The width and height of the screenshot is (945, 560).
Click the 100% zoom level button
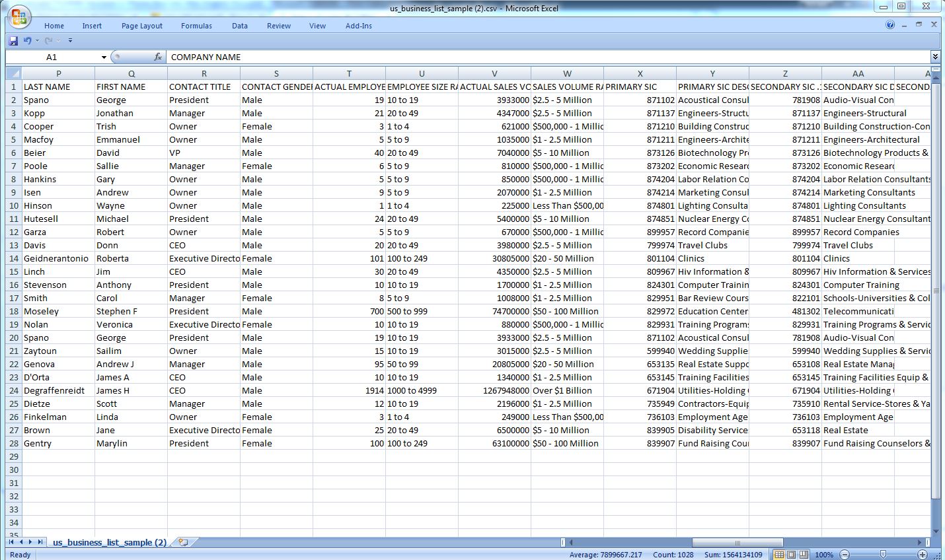click(x=823, y=555)
